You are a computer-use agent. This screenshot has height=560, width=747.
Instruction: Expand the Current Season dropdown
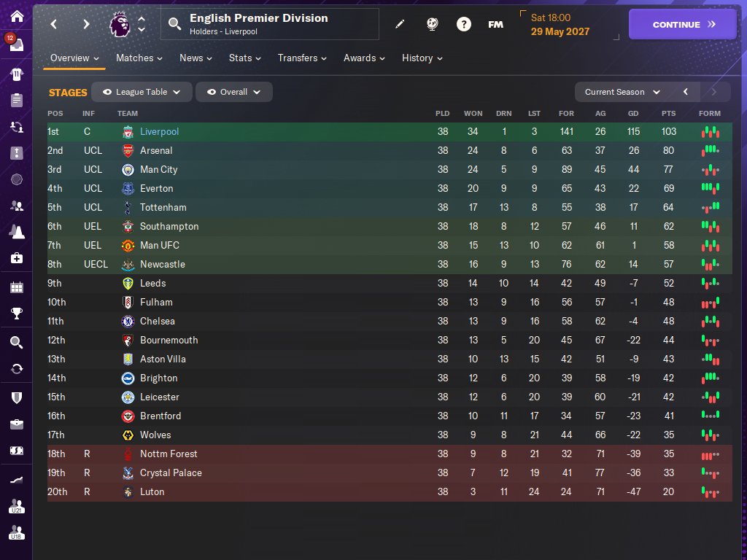coord(622,92)
